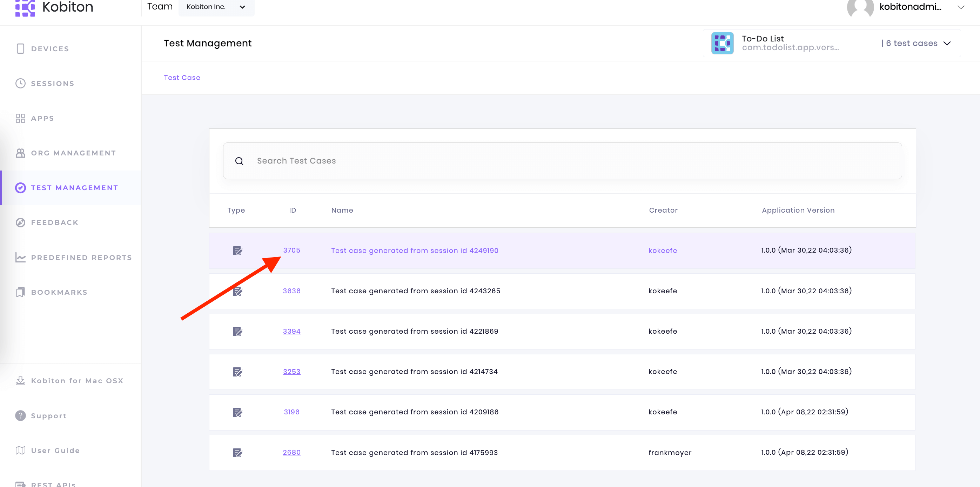Open the Predefined Reports chart icon
The width and height of the screenshot is (980, 487).
tap(21, 258)
